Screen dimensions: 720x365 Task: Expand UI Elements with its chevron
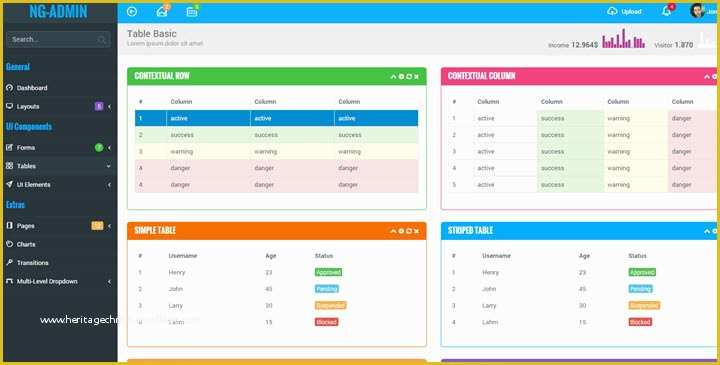[109, 185]
